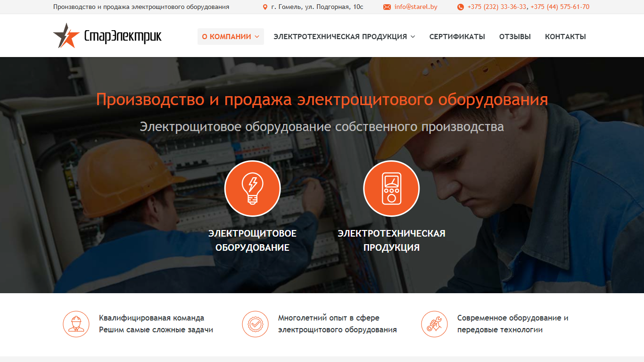Expand the О КОМПАНИИ dropdown arrow

[x=257, y=37]
